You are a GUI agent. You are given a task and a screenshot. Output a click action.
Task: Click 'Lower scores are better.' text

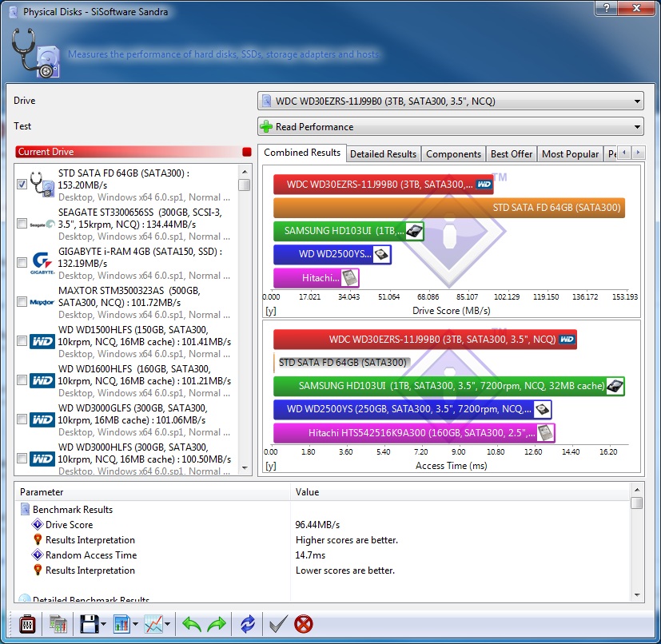(x=345, y=570)
